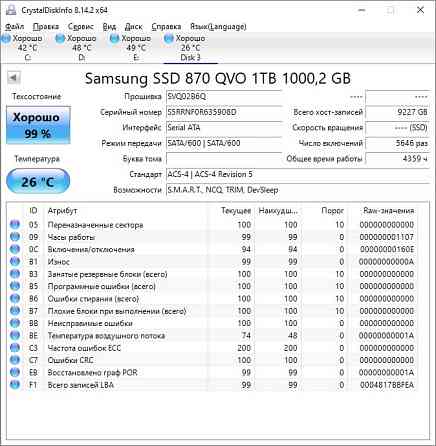The width and height of the screenshot is (436, 446).
Task: Click the Текущее column header
Action: pos(236,211)
